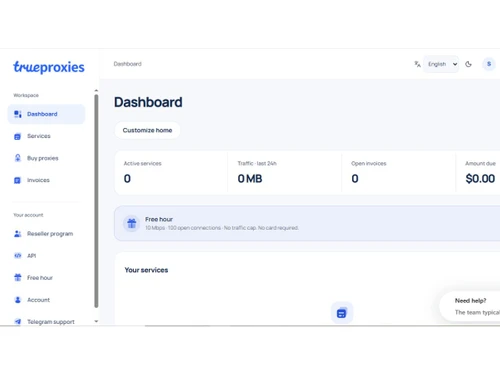Open the API page link
The height and width of the screenshot is (375, 500).
[x=46, y=256]
